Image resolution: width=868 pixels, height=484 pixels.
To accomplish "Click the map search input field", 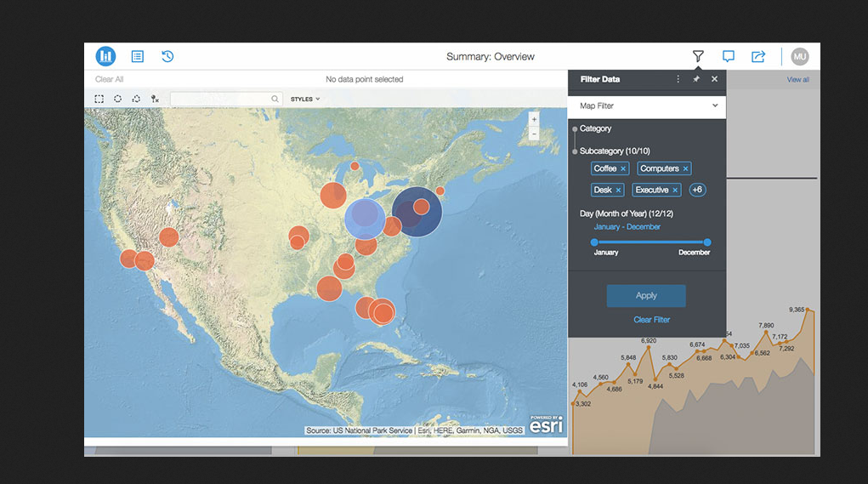I will coord(221,99).
